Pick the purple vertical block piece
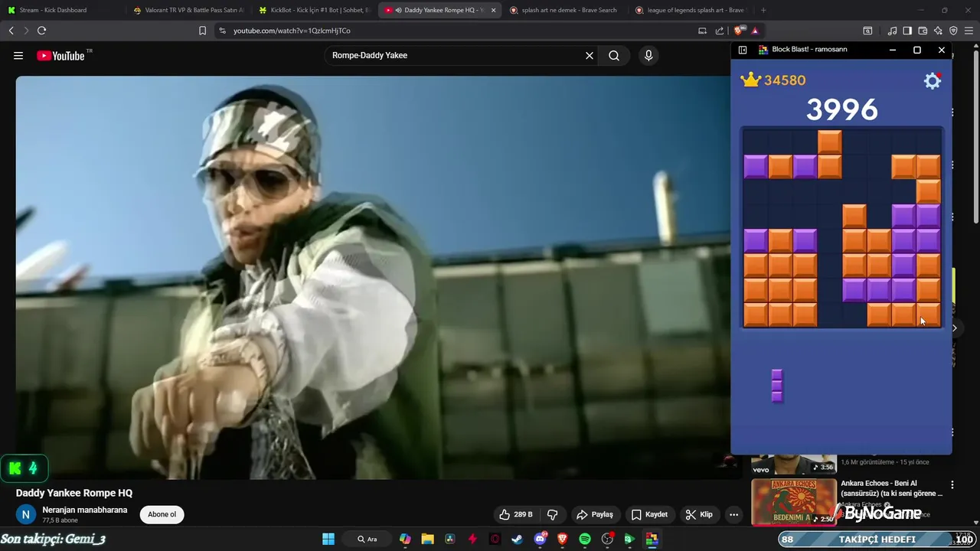Viewport: 980px width, 551px height. click(x=776, y=384)
